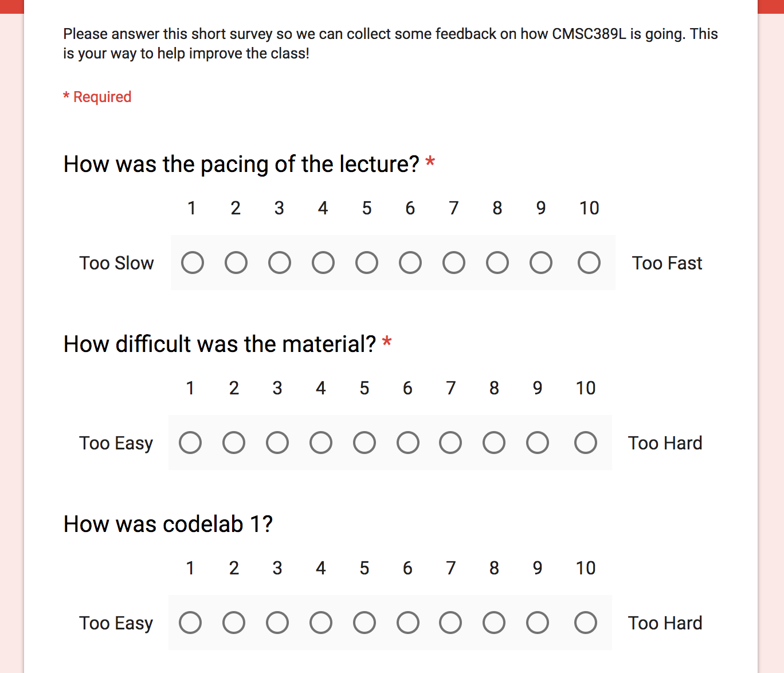Mark codelab 1 as 10, Too Hard
Viewport: 784px width, 673px height.
pos(586,623)
